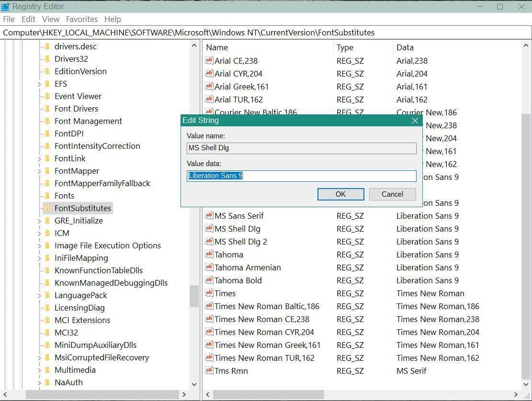Viewport: 532px width, 401px height.
Task: Expand the FontMapper registry key
Action: point(39,171)
